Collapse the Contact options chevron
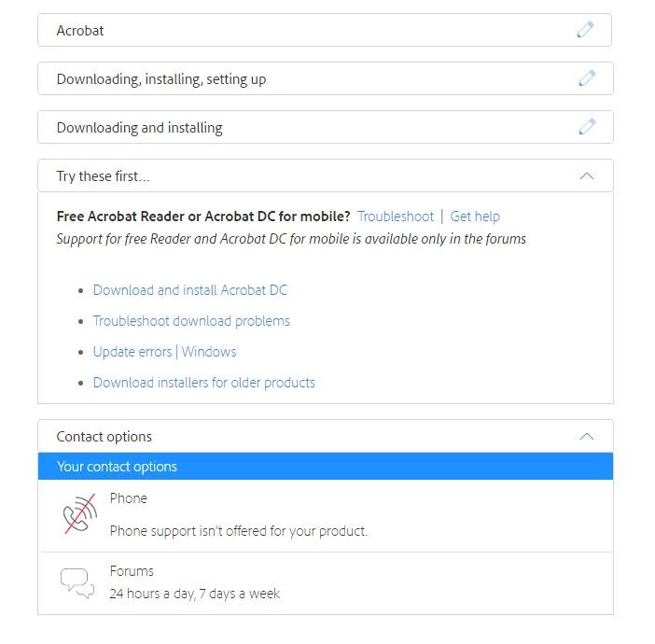This screenshot has width=655, height=644. point(587,436)
